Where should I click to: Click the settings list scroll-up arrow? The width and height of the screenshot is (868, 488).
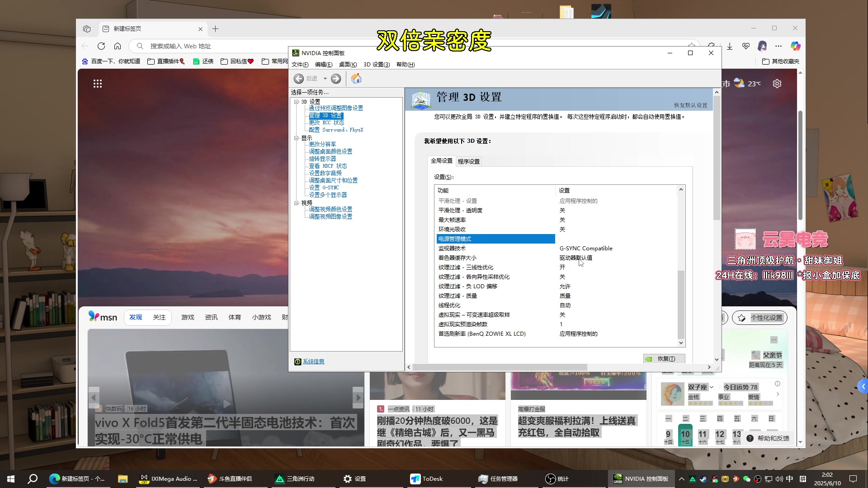tap(681, 190)
